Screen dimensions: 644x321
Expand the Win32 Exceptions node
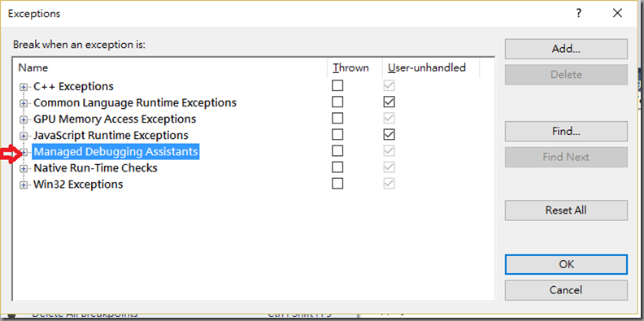[24, 184]
